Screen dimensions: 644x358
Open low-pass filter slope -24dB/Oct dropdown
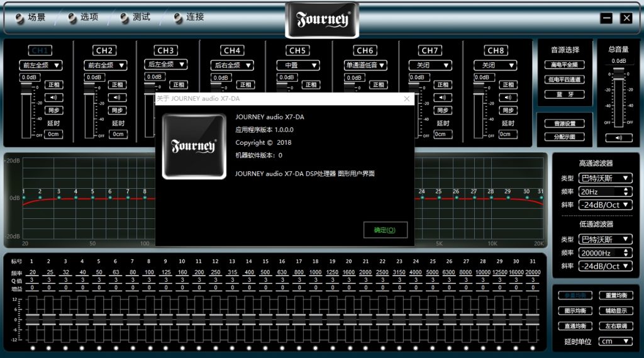click(606, 266)
